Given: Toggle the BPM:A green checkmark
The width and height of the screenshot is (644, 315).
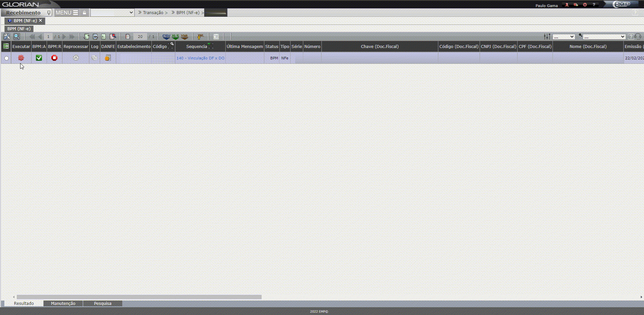Looking at the screenshot, I should click(39, 58).
